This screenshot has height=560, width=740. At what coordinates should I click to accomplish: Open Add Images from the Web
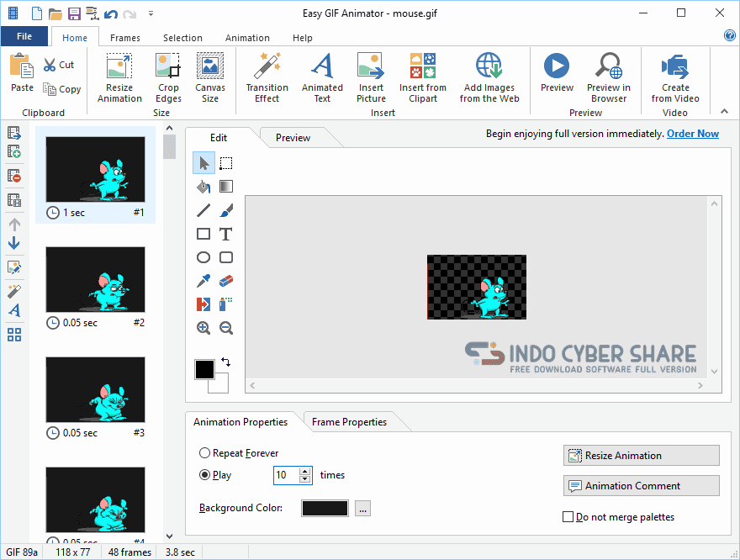[x=489, y=78]
